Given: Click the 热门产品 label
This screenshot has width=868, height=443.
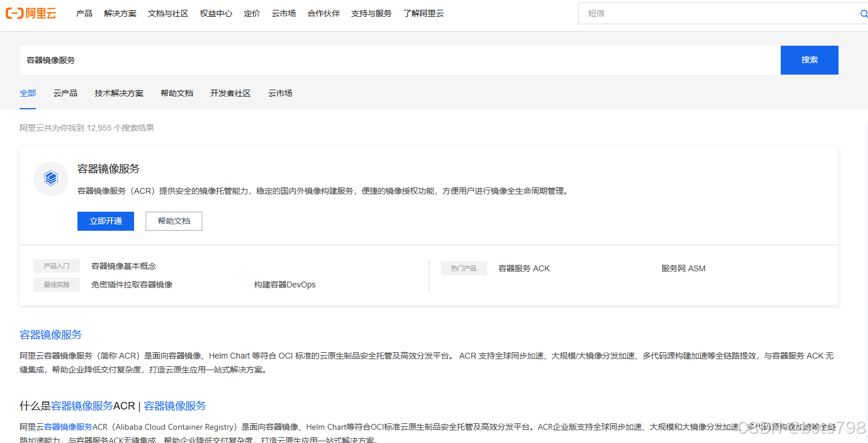Looking at the screenshot, I should pos(464,268).
